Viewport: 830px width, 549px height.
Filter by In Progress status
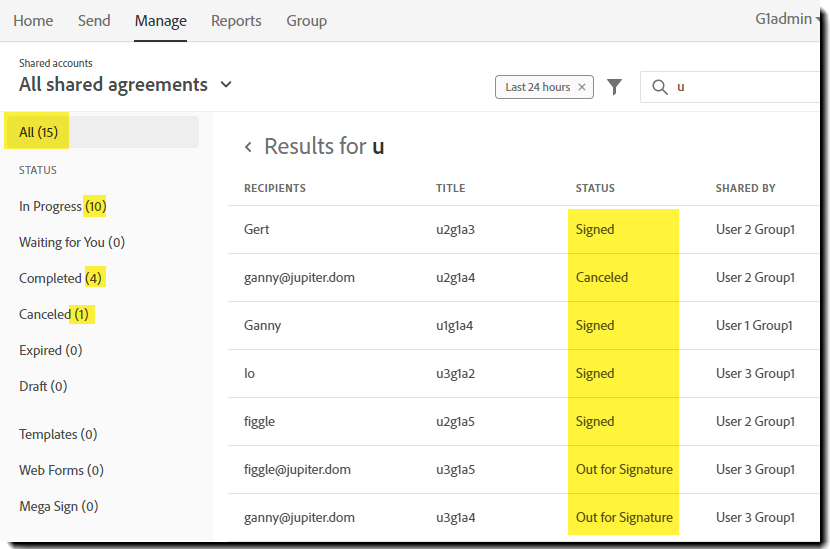click(x=62, y=206)
